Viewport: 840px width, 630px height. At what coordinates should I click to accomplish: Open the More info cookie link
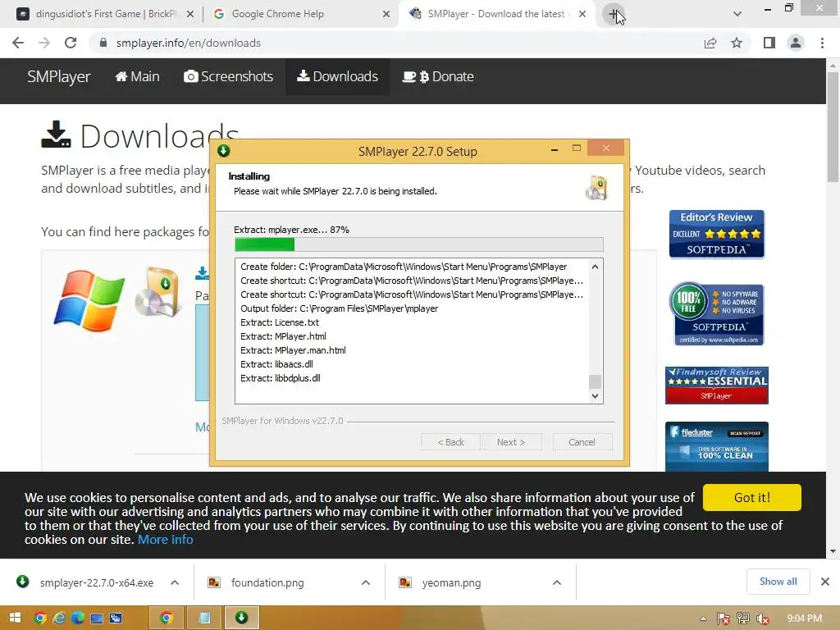pyautogui.click(x=166, y=540)
